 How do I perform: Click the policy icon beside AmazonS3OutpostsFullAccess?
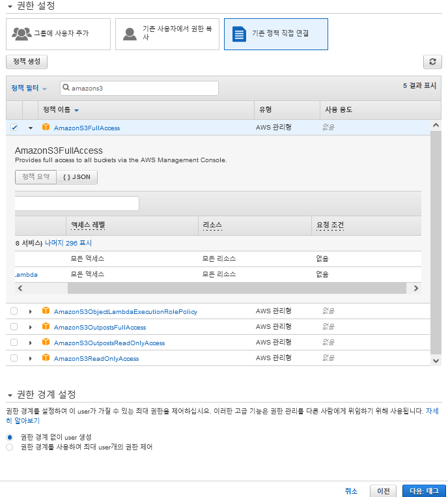(x=46, y=326)
